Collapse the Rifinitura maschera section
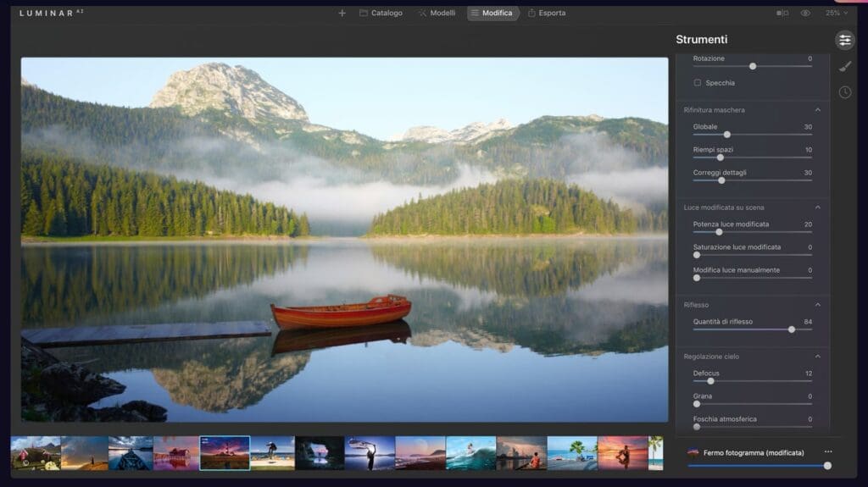The height and width of the screenshot is (487, 868). 818,109
